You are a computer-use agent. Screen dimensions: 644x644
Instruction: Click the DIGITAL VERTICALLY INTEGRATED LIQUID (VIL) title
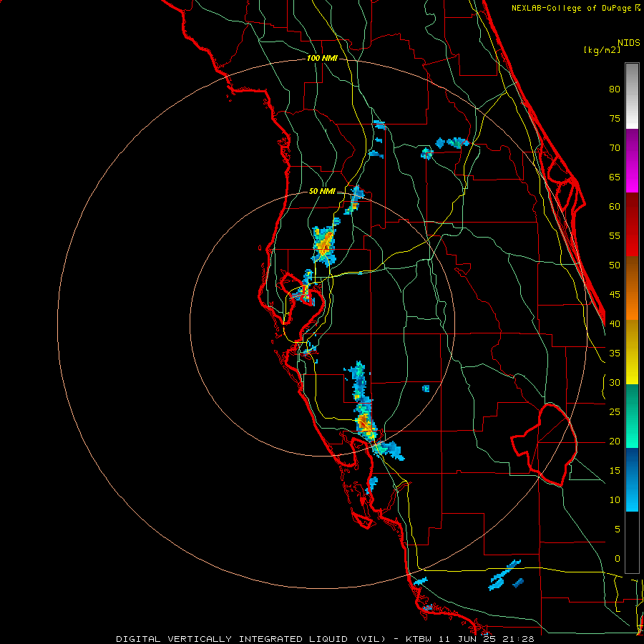tap(251, 639)
